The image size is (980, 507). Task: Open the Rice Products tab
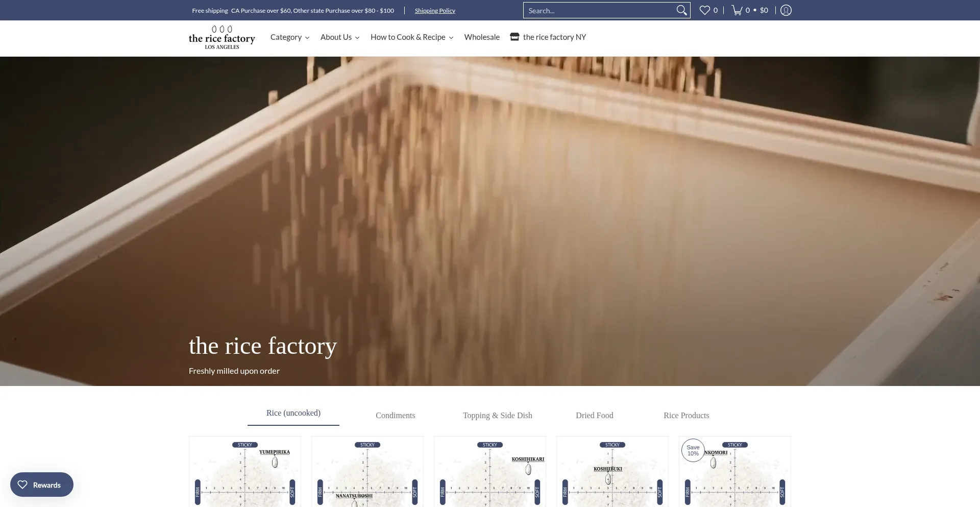[x=686, y=416]
